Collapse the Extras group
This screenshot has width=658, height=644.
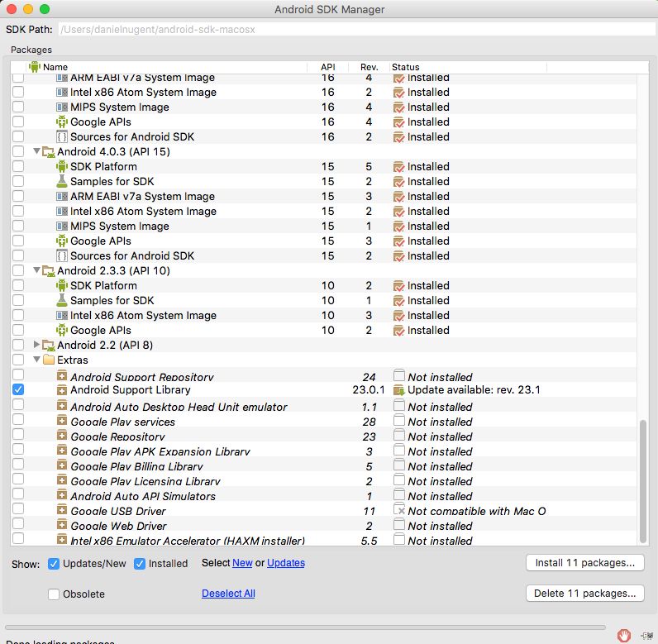coord(36,360)
